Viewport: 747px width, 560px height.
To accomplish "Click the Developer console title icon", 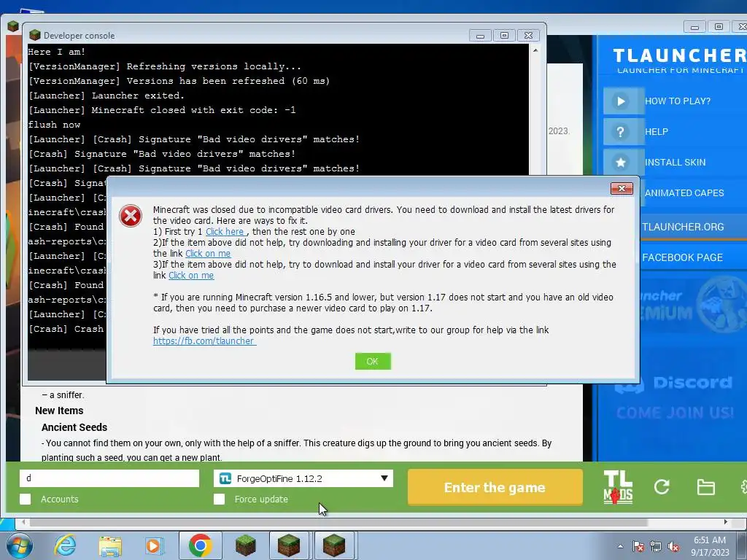I will click(35, 35).
